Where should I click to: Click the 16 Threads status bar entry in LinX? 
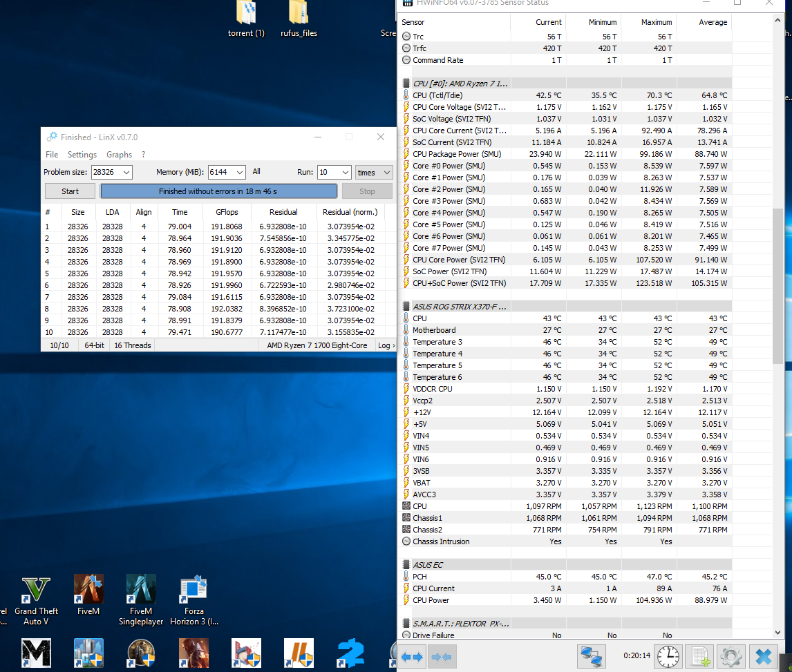click(x=132, y=345)
